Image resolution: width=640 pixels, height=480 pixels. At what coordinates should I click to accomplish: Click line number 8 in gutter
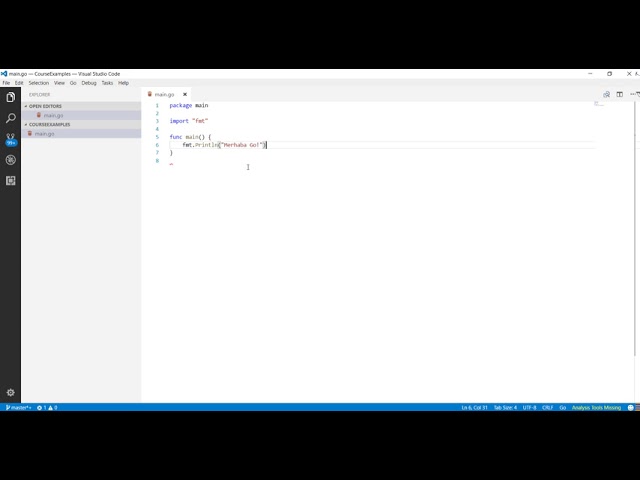(x=157, y=161)
